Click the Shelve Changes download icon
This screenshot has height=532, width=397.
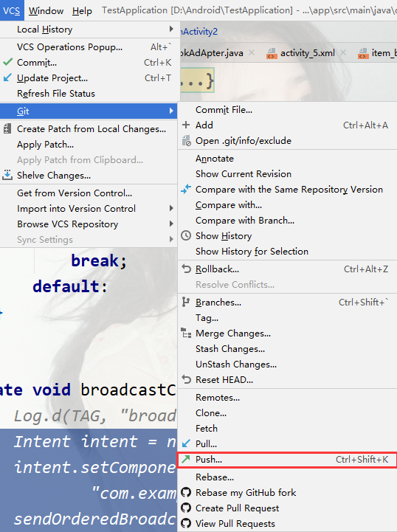tap(7, 175)
